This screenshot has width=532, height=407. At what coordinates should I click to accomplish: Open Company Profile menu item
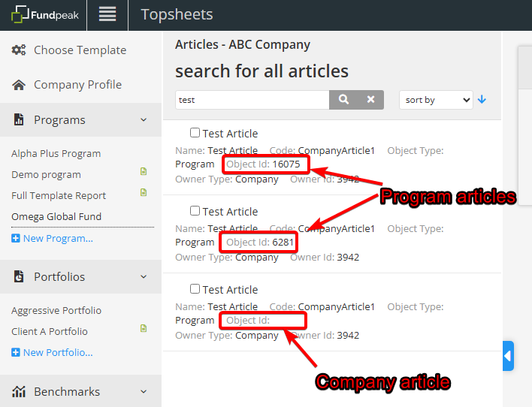click(77, 85)
